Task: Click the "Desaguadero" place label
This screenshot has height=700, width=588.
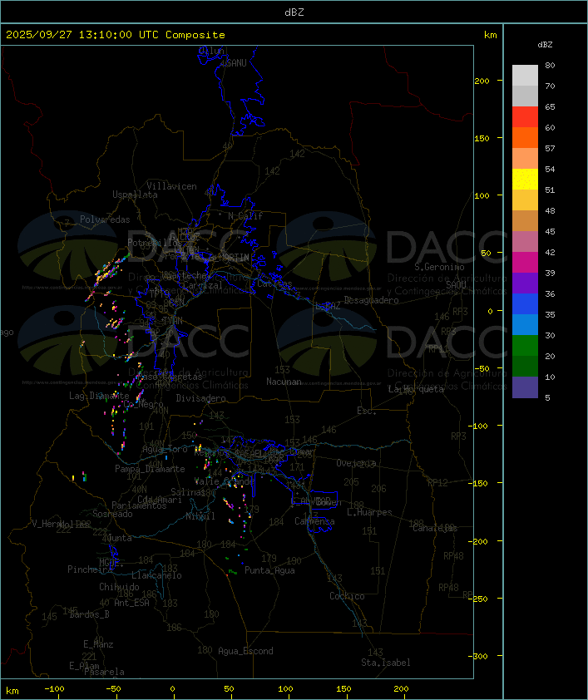Action: (x=372, y=300)
